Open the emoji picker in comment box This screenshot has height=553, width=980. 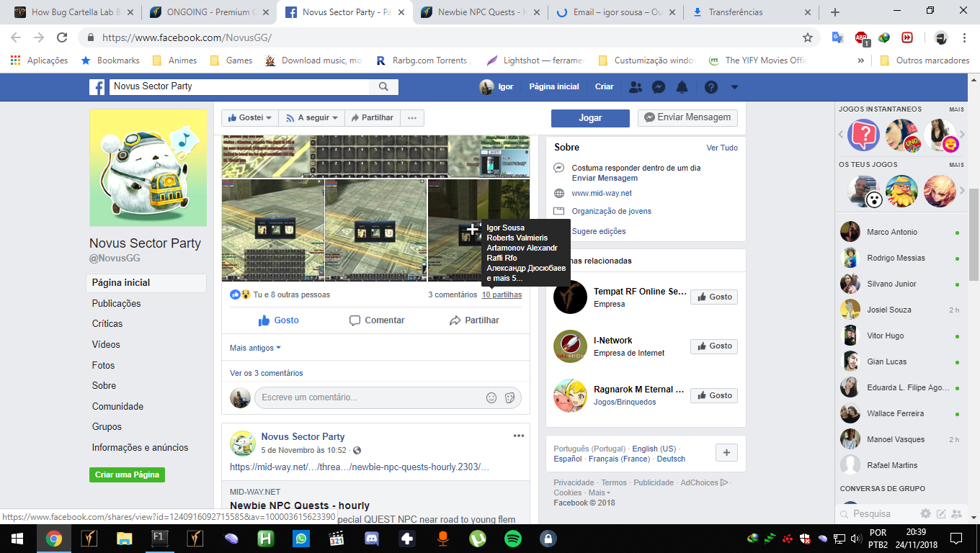(x=491, y=397)
